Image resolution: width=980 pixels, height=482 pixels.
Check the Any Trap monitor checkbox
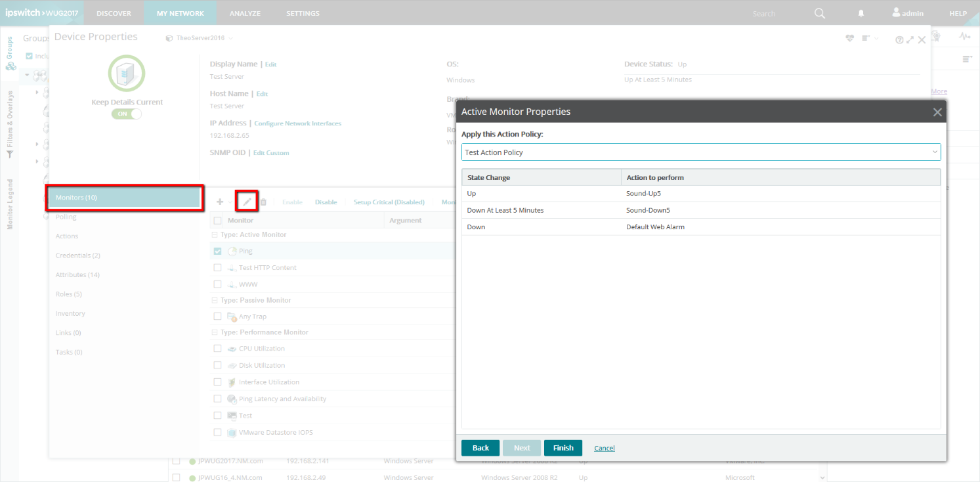coord(217,317)
